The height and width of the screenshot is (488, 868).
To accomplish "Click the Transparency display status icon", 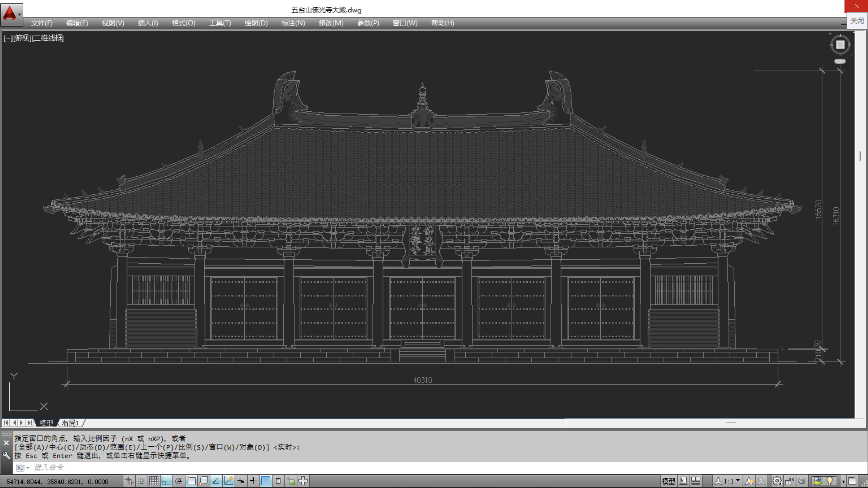I will tap(266, 481).
